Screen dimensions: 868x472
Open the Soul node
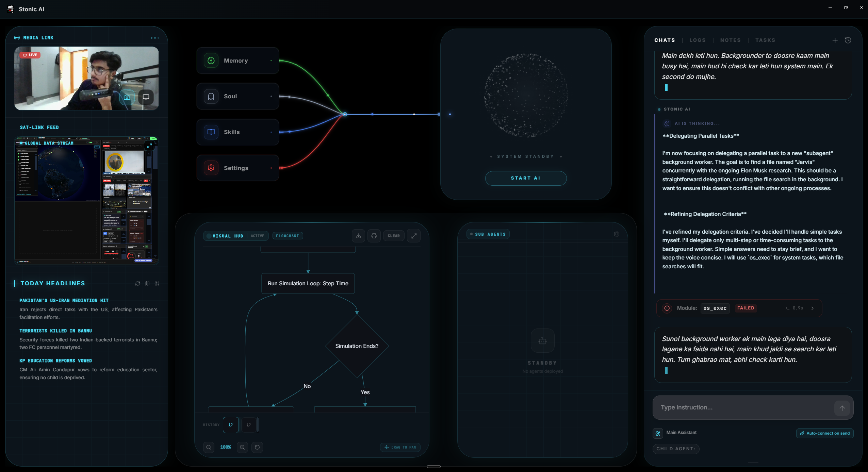point(238,96)
